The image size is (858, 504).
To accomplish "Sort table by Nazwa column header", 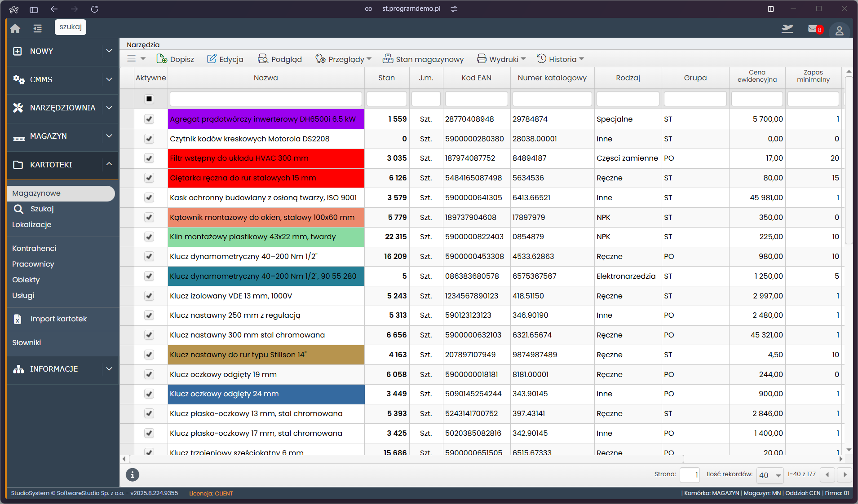I will point(265,78).
